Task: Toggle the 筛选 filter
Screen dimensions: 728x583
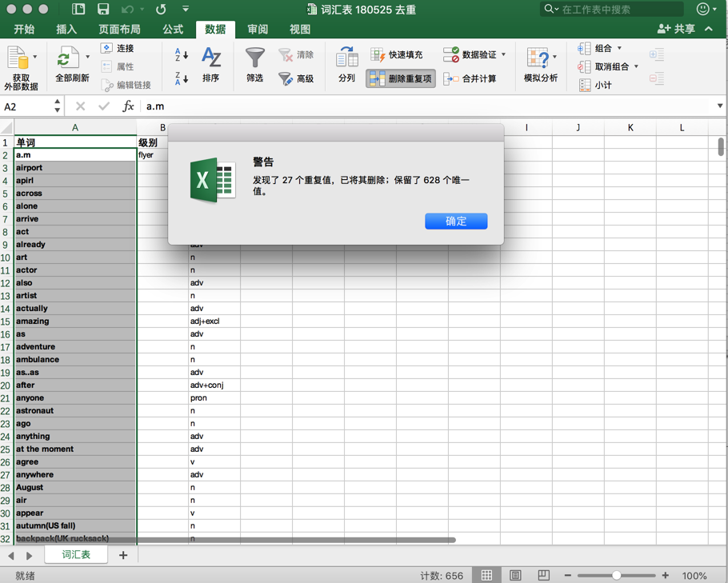Action: [x=255, y=65]
